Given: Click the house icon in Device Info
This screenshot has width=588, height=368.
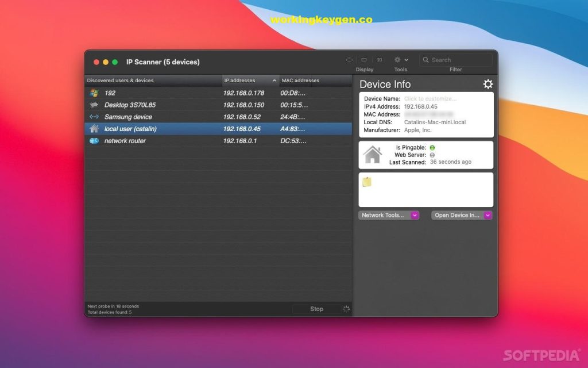Looking at the screenshot, I should point(373,154).
